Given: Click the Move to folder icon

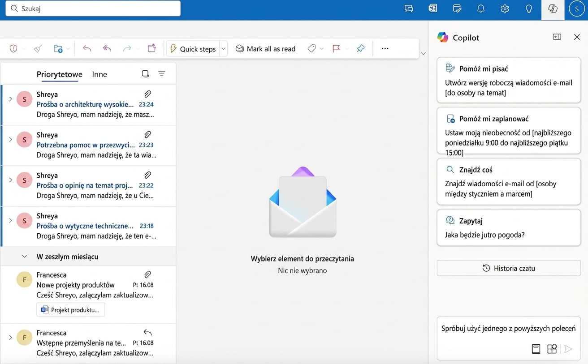Looking at the screenshot, I should click(x=58, y=49).
